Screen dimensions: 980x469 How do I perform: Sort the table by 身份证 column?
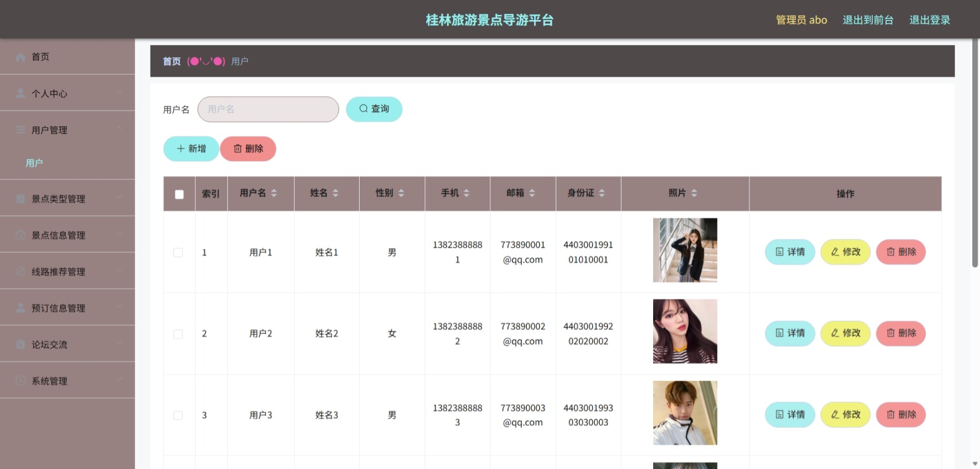tap(602, 193)
